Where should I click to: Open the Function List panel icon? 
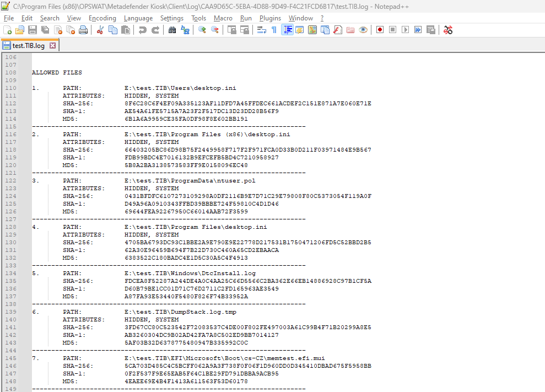(338, 30)
